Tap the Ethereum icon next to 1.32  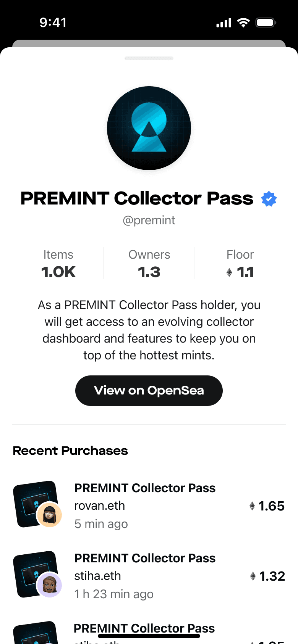(x=253, y=576)
